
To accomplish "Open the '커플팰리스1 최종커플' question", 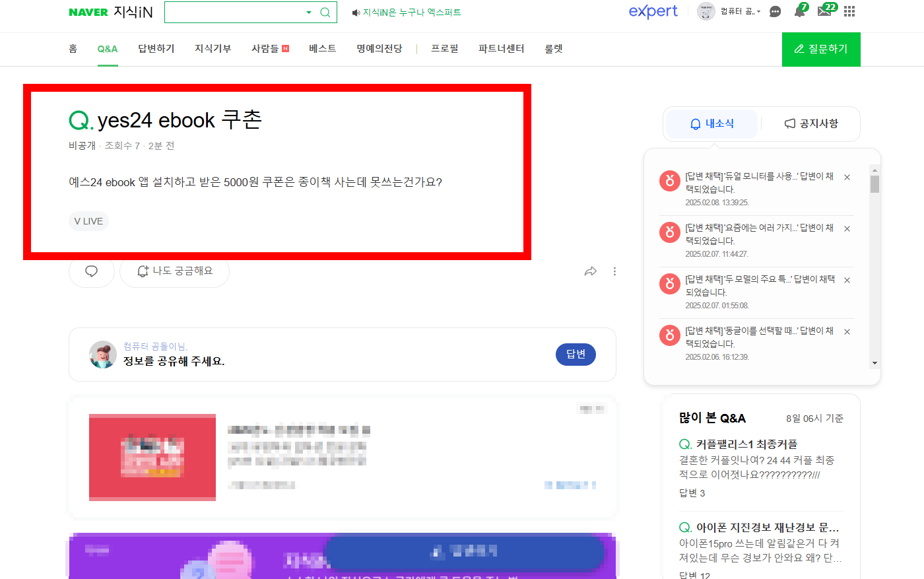I will point(746,444).
